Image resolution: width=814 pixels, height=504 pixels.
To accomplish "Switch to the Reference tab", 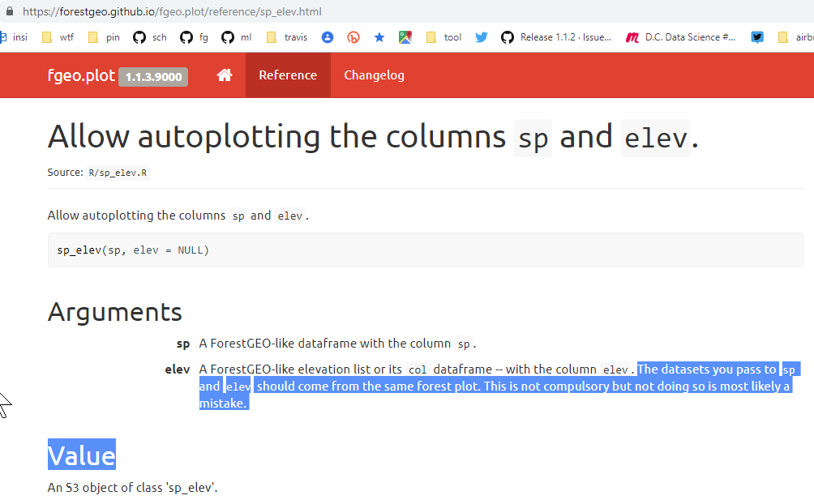I will tap(288, 75).
